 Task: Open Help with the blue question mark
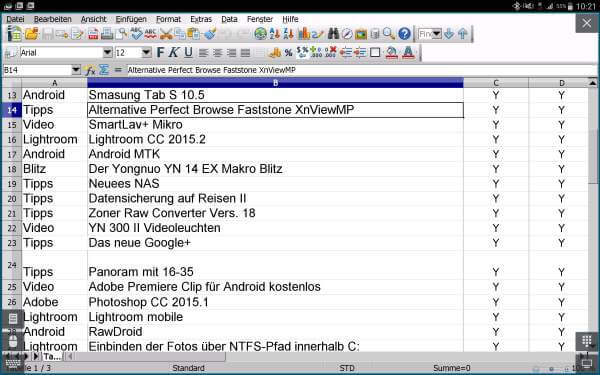[x=404, y=34]
